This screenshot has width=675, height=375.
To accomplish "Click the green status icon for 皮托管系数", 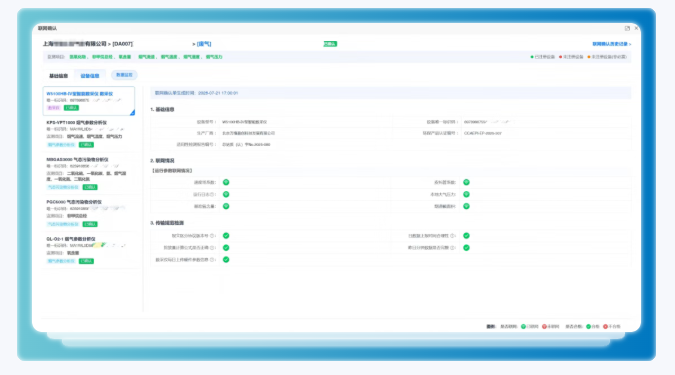I will click(x=466, y=182).
